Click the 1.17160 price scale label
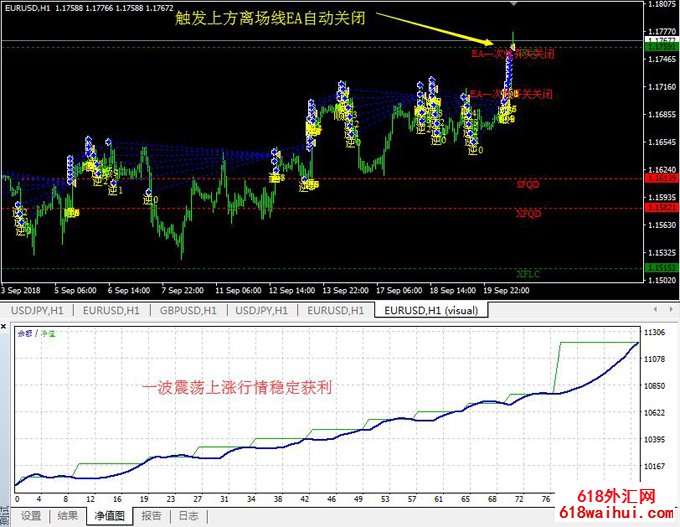The image size is (680, 527). (x=662, y=87)
